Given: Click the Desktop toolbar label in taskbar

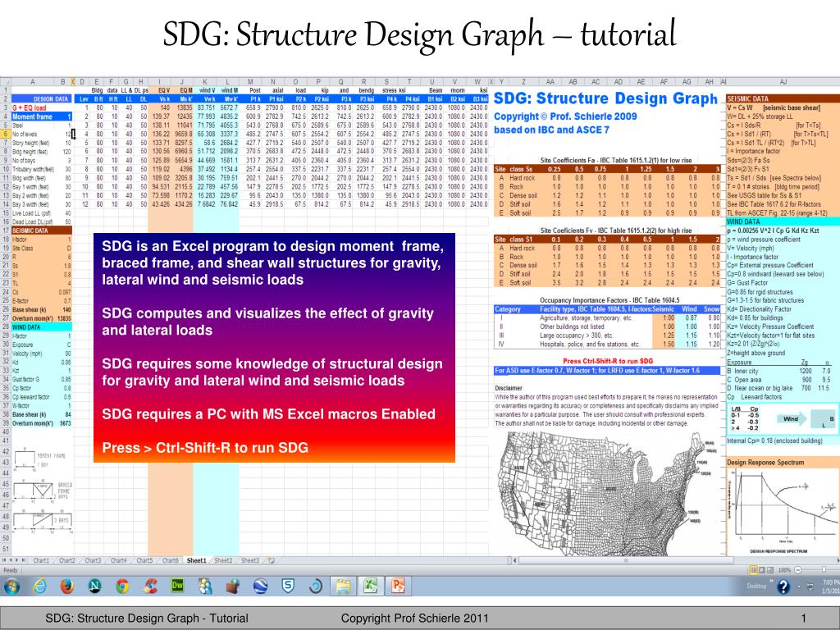Looking at the screenshot, I should pos(756,586).
